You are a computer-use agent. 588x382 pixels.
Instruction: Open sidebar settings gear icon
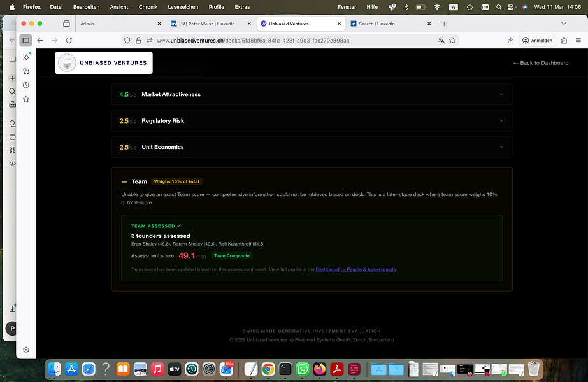[26, 350]
